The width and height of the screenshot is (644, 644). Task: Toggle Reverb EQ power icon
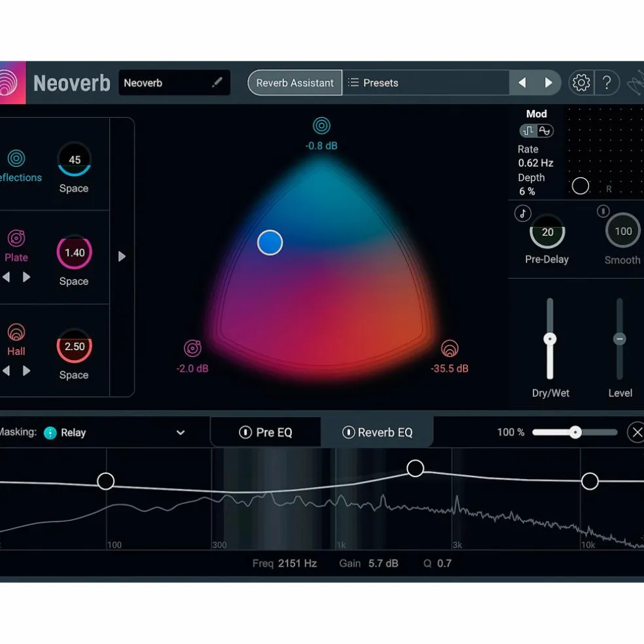[348, 432]
